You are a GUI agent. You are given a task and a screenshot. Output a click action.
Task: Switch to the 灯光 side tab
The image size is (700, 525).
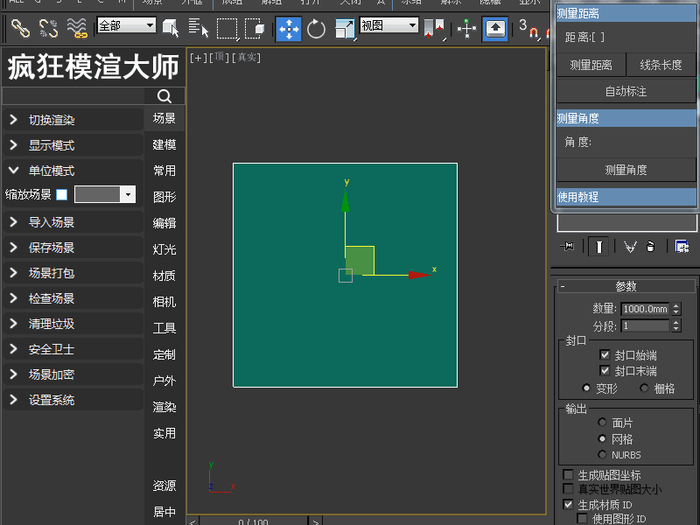tap(164, 249)
